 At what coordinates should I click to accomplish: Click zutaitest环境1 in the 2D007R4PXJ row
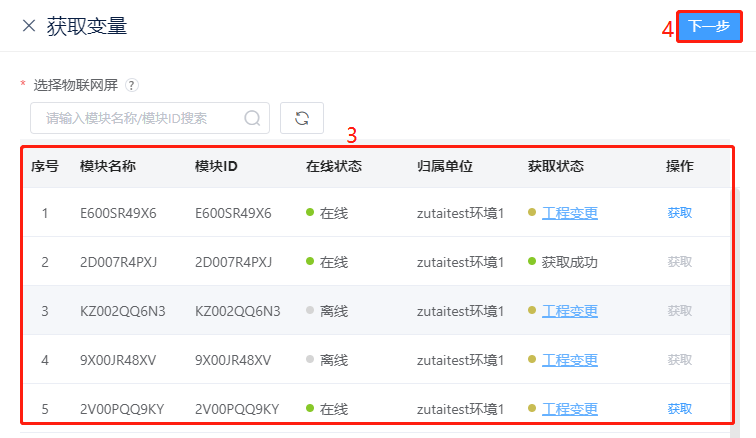tap(460, 262)
